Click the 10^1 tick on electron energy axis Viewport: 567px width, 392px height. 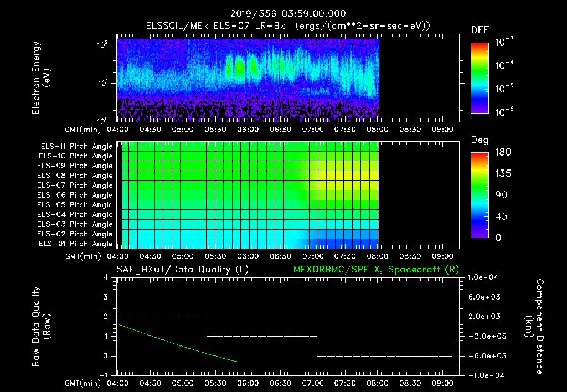(102, 83)
